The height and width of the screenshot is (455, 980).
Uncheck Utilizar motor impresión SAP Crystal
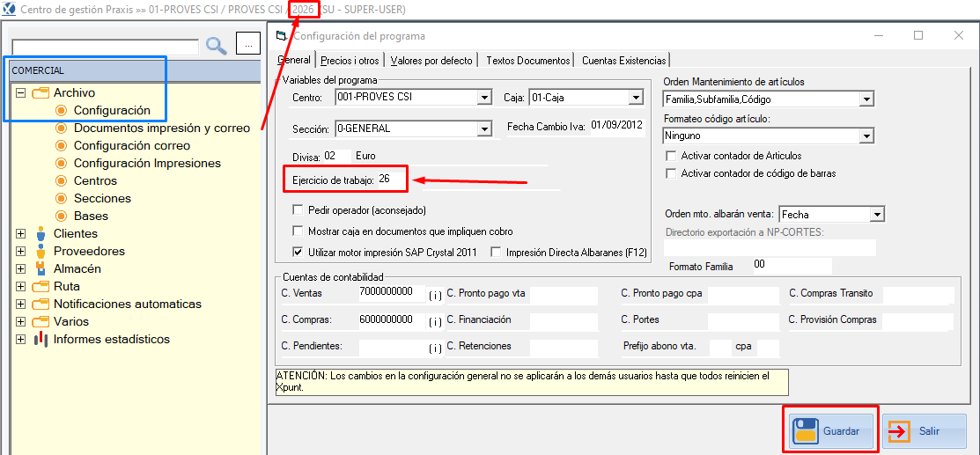(298, 253)
